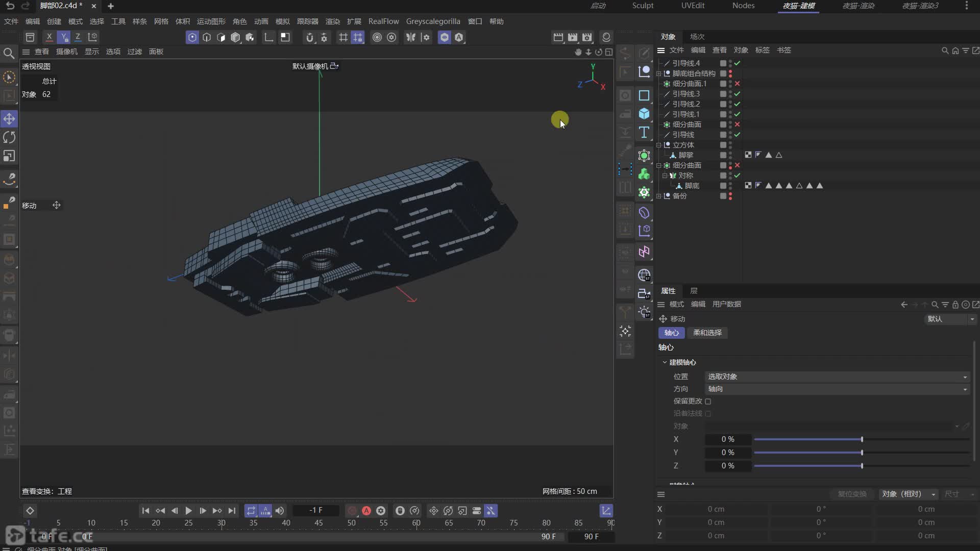Click the search magnifier in the left toolbar

(x=9, y=53)
